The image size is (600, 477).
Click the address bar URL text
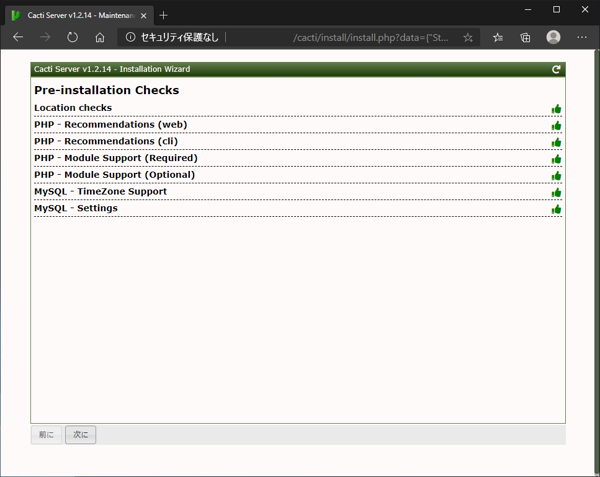pos(370,37)
